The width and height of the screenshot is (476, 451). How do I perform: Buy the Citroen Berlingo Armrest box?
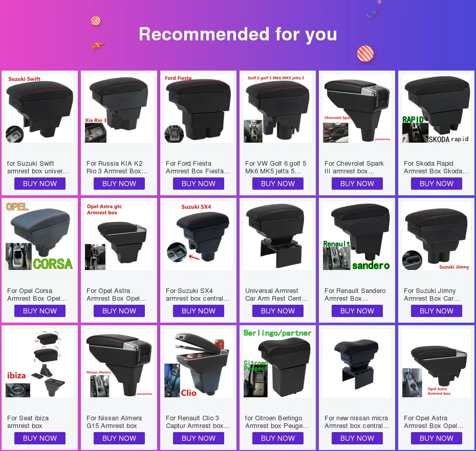coord(278,438)
